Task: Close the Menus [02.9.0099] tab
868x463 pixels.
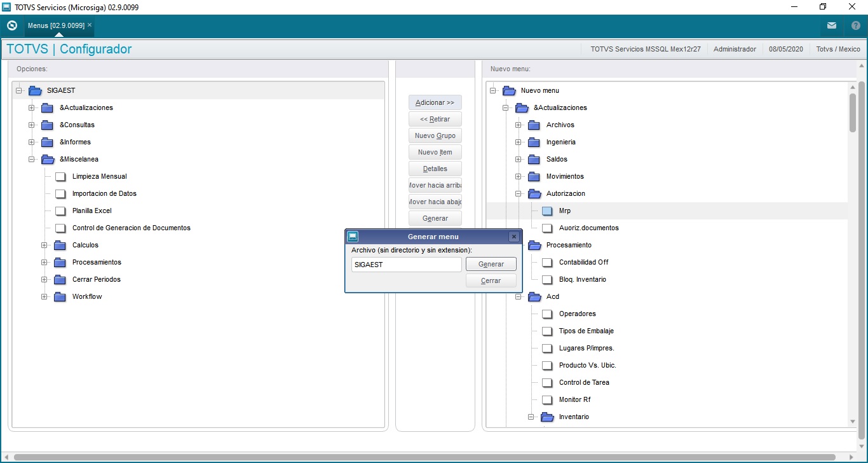Action: point(90,25)
